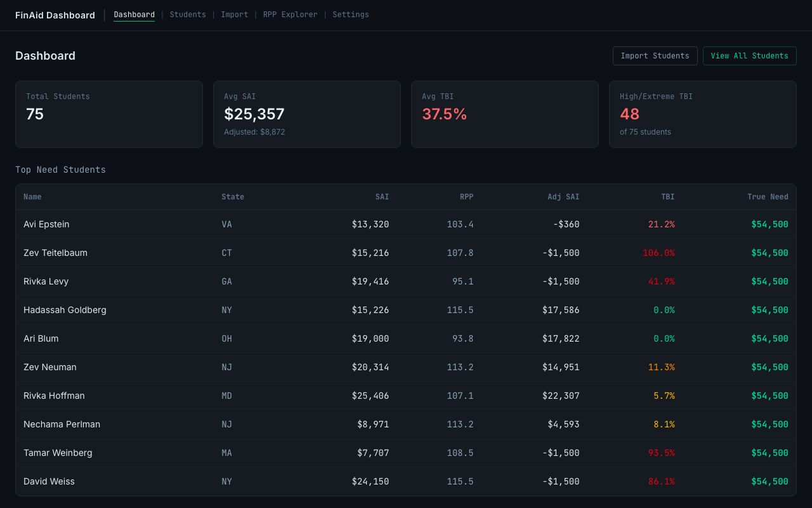Image resolution: width=812 pixels, height=508 pixels.
Task: Open the RPP Explorer
Action: tap(290, 14)
